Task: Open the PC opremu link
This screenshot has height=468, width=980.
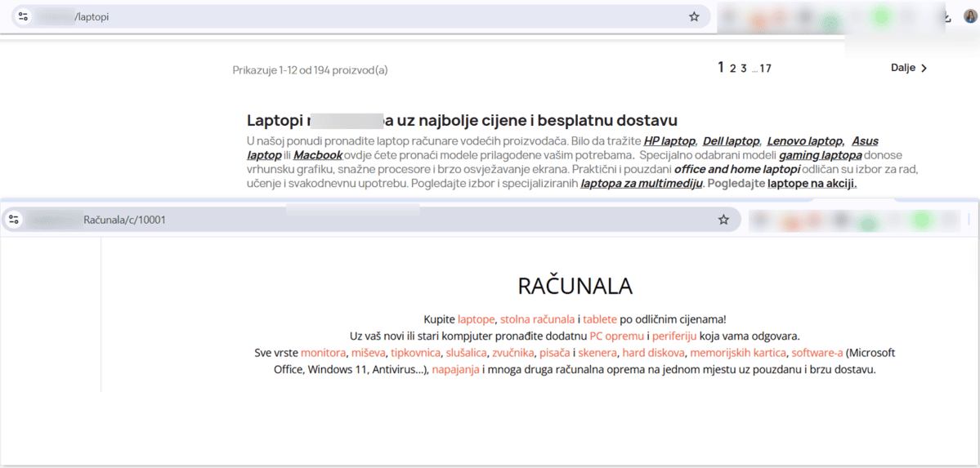Action: [617, 336]
